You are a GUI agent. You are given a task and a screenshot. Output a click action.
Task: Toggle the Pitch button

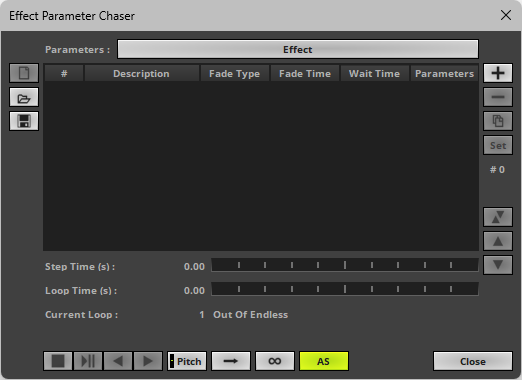(x=187, y=361)
